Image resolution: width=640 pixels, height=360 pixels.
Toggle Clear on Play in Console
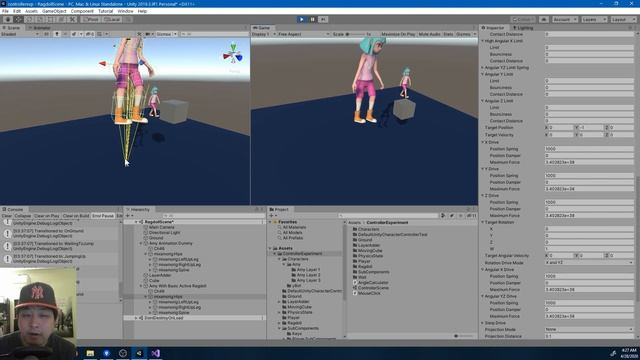click(47, 216)
